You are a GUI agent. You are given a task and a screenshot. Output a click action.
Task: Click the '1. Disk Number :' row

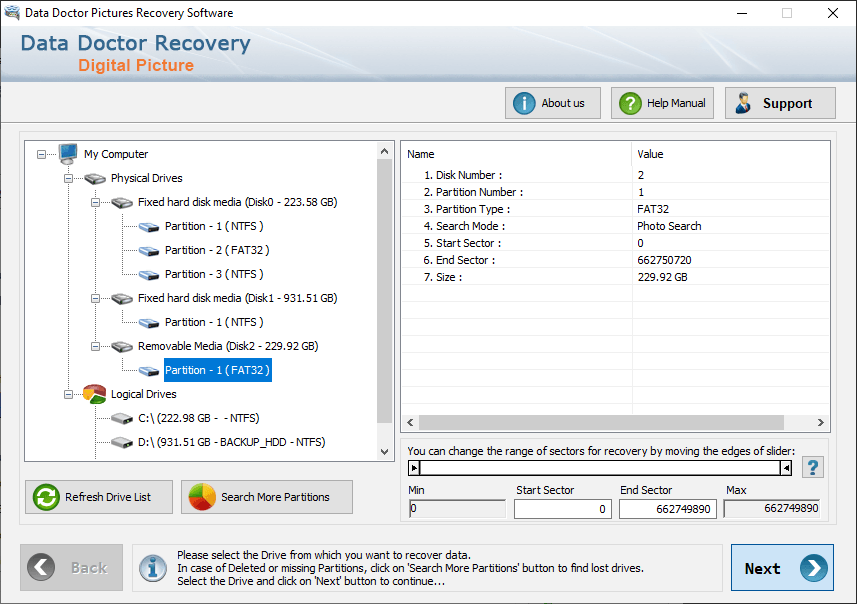pyautogui.click(x=615, y=175)
